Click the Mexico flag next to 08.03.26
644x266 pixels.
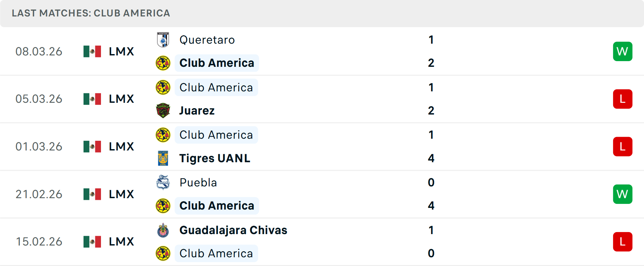click(x=92, y=51)
